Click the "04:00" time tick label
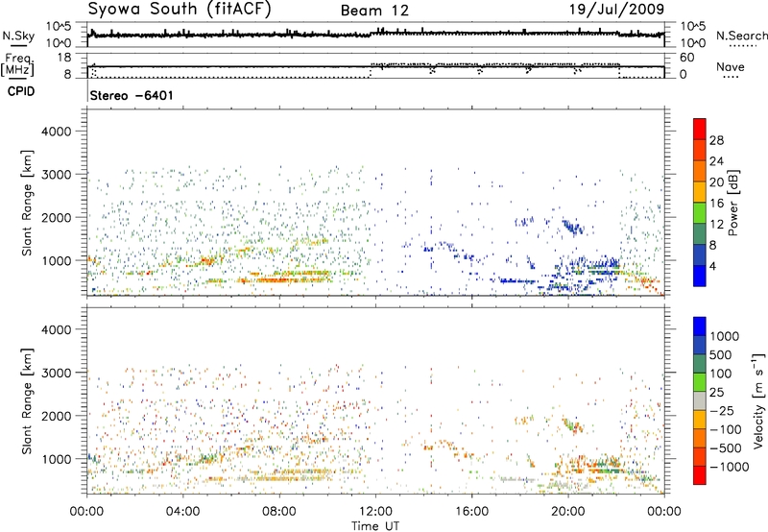Image resolution: width=768 pixels, height=532 pixels. pyautogui.click(x=182, y=512)
